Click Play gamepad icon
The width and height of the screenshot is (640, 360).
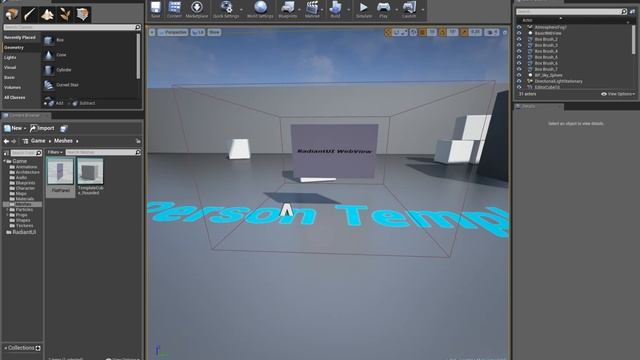click(x=383, y=9)
